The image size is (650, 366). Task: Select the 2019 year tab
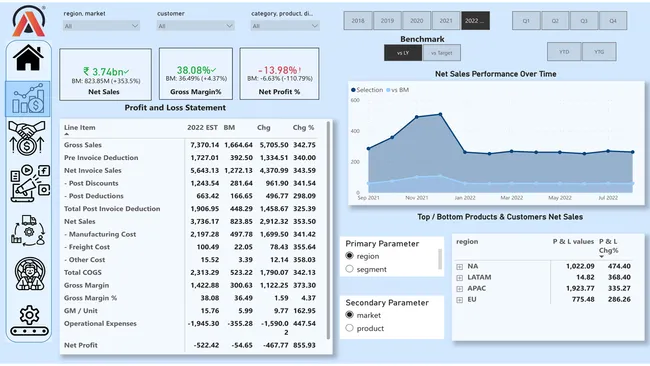pos(387,21)
